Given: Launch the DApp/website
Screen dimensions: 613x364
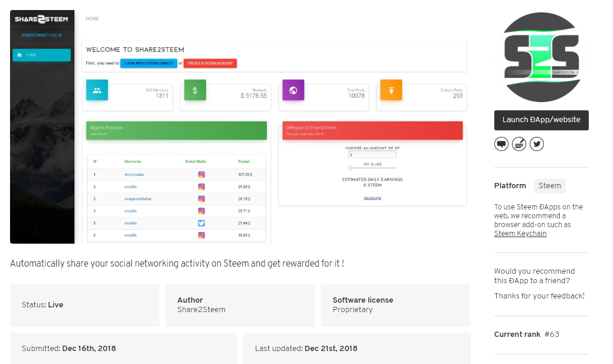Looking at the screenshot, I should (542, 120).
